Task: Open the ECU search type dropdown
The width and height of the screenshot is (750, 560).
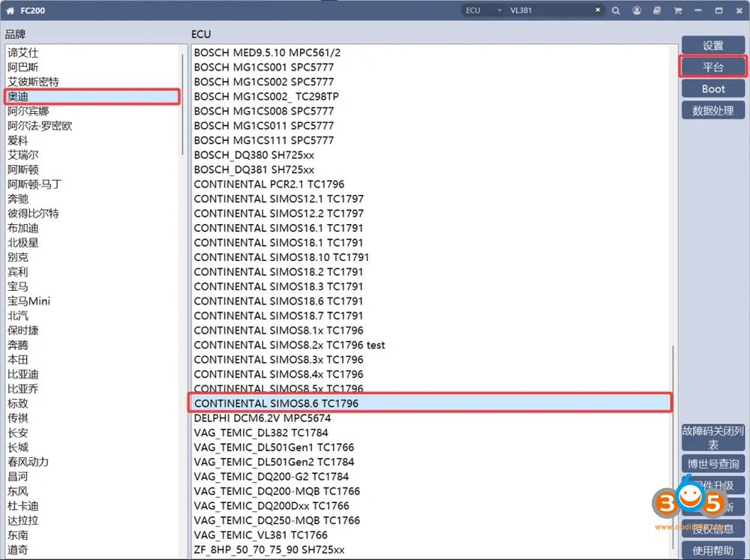Action: tap(484, 10)
